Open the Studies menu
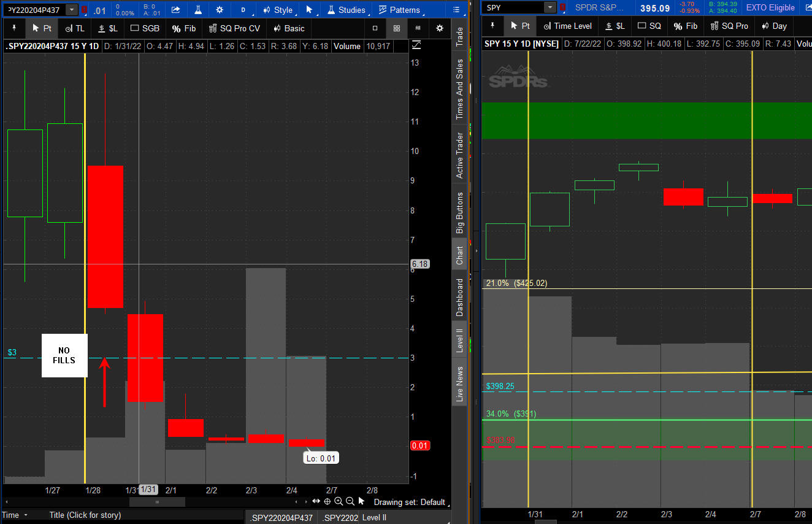Screen dimensions: 812x524 [347, 10]
